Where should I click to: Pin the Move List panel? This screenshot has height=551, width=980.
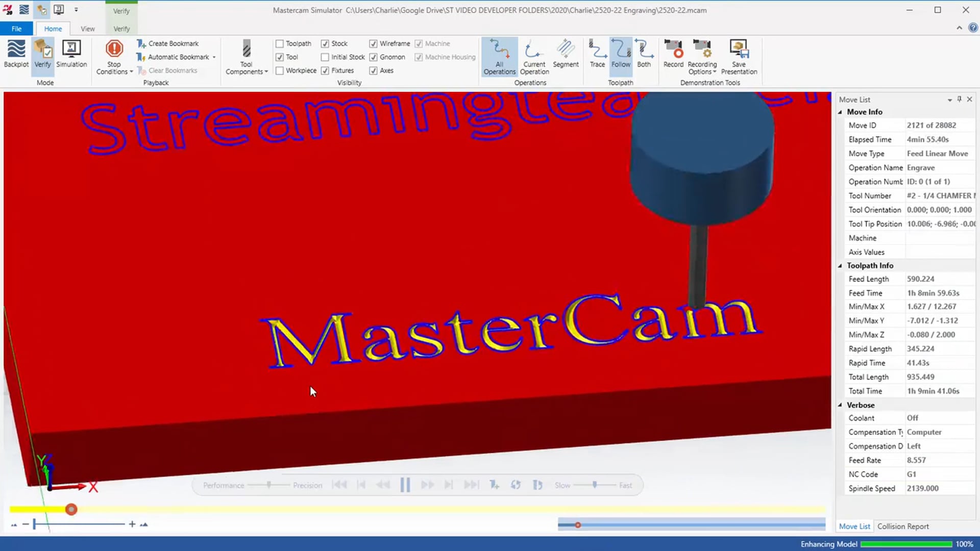click(x=960, y=99)
